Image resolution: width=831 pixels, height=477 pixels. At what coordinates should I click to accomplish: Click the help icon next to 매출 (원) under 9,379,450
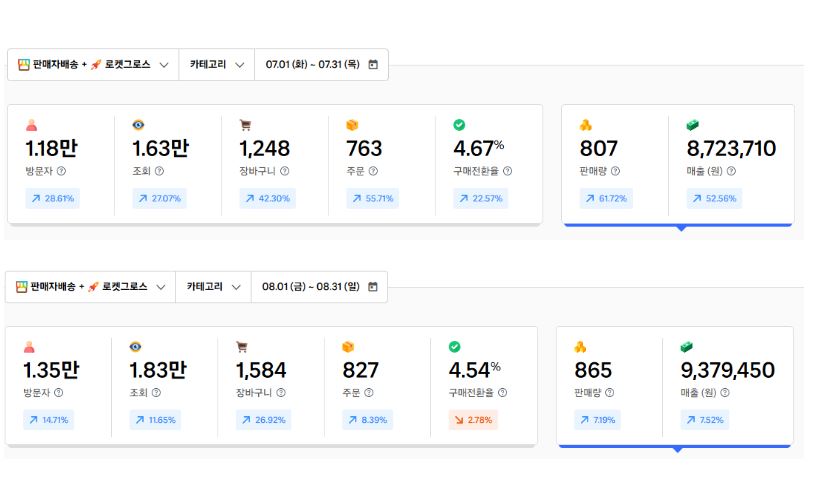click(x=725, y=393)
